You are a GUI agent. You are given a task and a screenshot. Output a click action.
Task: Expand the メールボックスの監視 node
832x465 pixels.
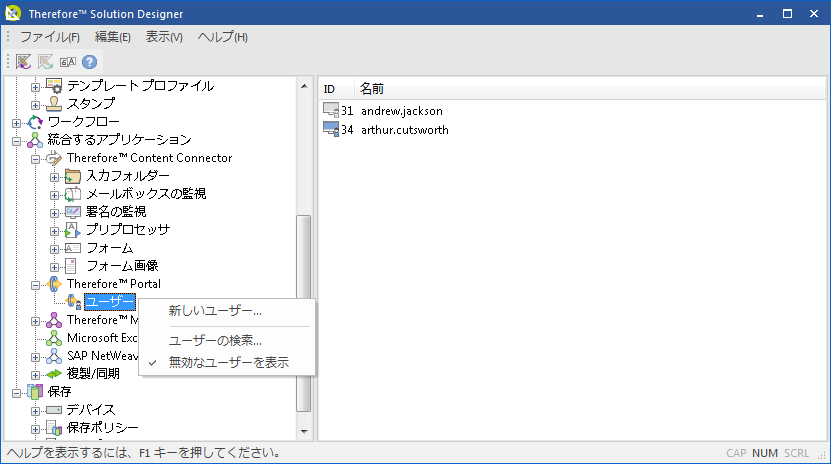(x=54, y=195)
